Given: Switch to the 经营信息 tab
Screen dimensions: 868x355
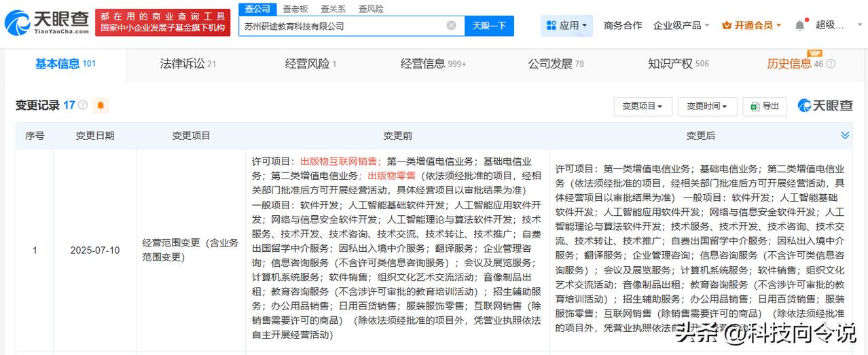Looking at the screenshot, I should pos(433,64).
